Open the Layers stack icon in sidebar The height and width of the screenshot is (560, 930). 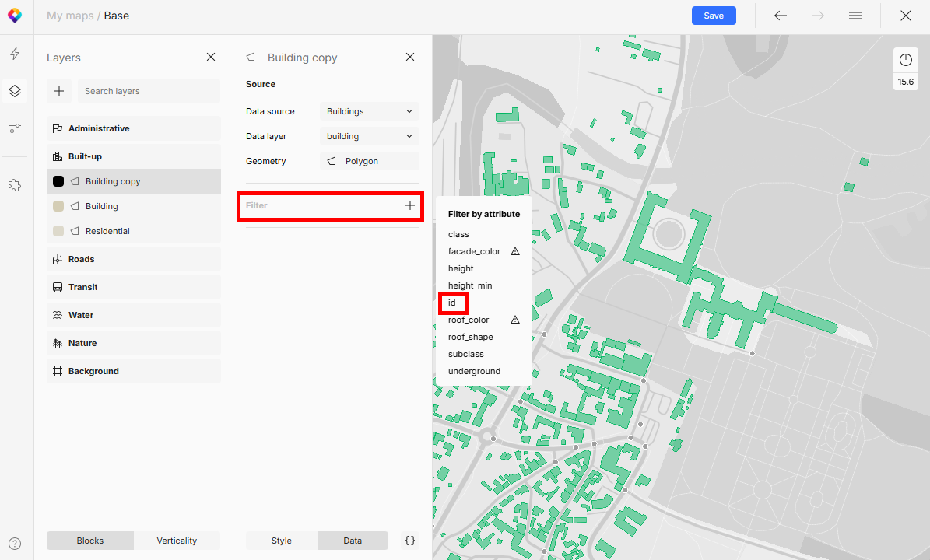pyautogui.click(x=15, y=91)
